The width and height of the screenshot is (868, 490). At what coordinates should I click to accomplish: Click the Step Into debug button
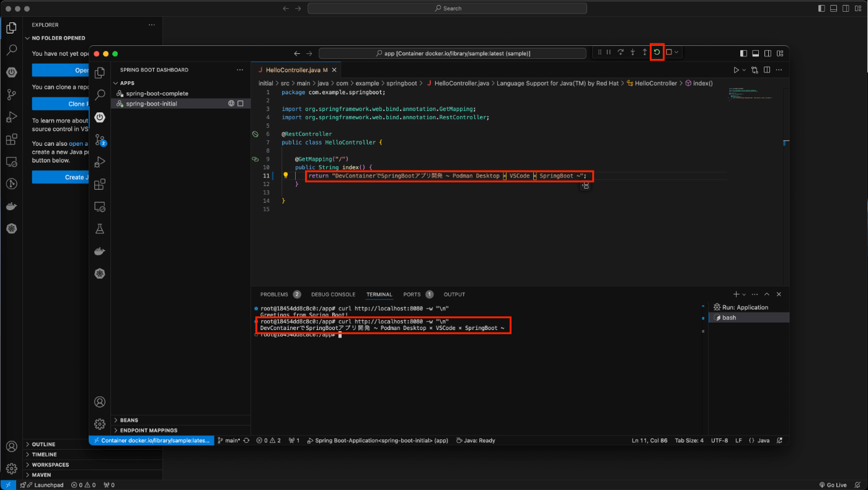632,53
